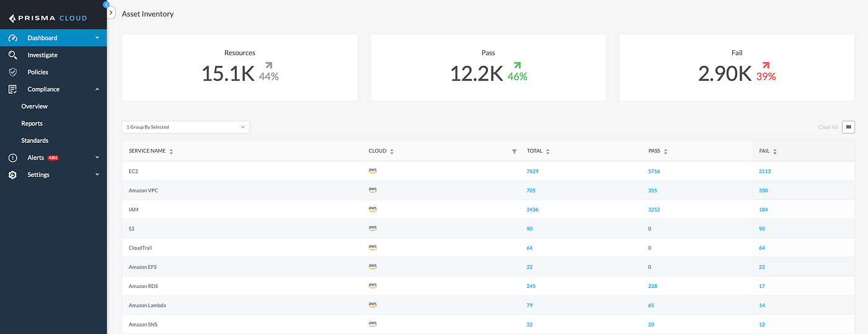The width and height of the screenshot is (868, 334).
Task: Sort by Cloud column arrows
Action: pyautogui.click(x=392, y=151)
